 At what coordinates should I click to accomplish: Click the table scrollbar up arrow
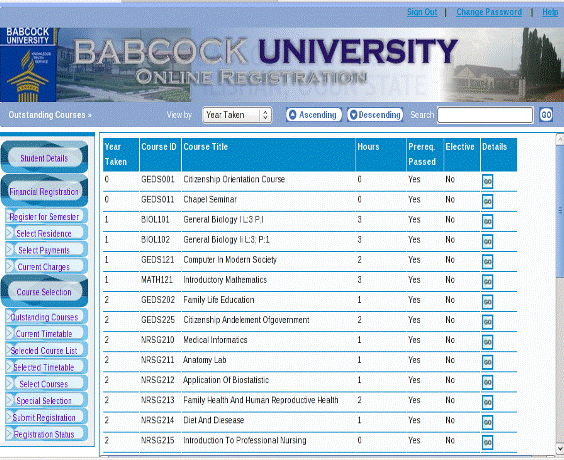(x=560, y=140)
